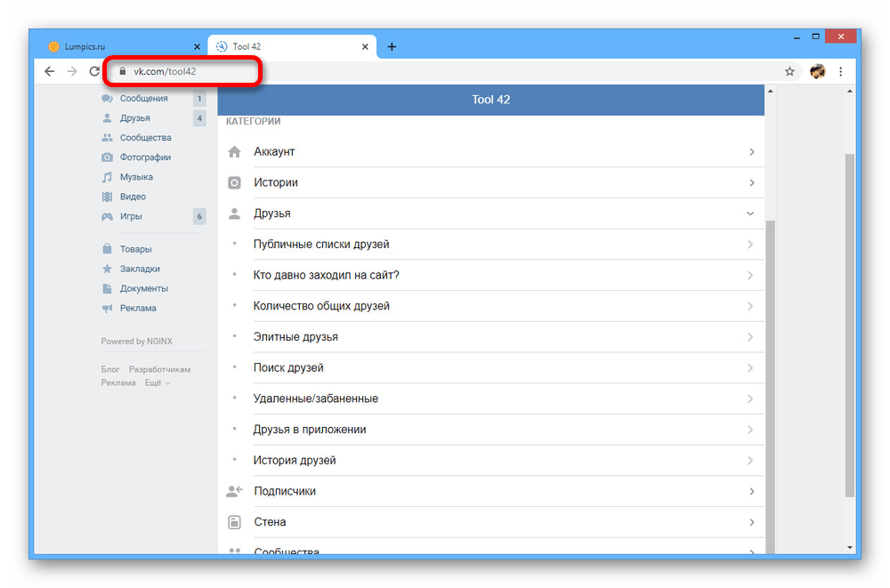890x588 pixels.
Task: Open Элитные друзья
Action: point(491,337)
